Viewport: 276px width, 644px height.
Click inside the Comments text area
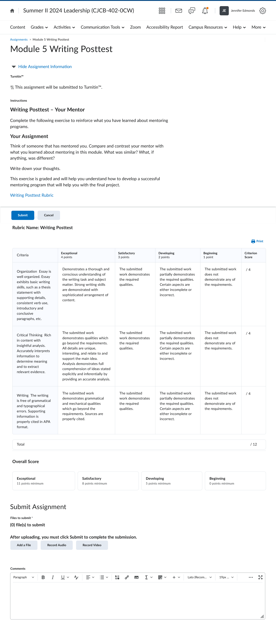coord(138,600)
